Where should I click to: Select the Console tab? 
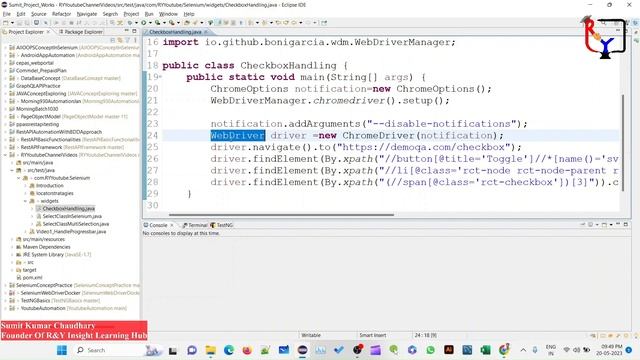click(156, 225)
